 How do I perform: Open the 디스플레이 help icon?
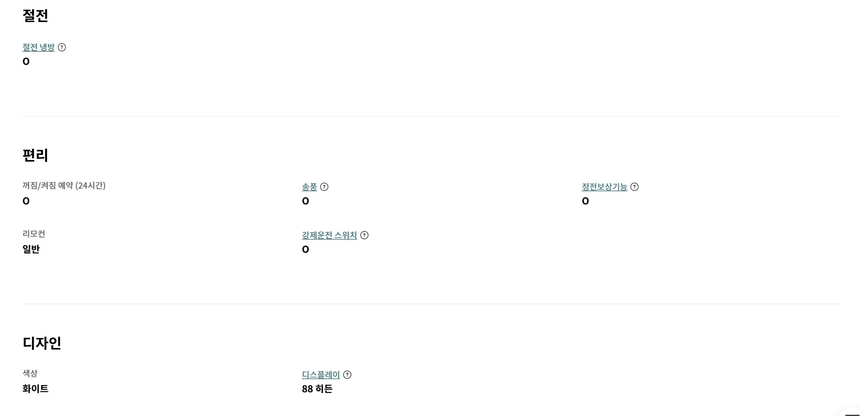[347, 375]
